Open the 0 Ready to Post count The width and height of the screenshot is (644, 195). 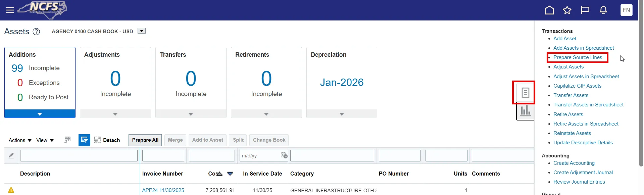(20, 97)
